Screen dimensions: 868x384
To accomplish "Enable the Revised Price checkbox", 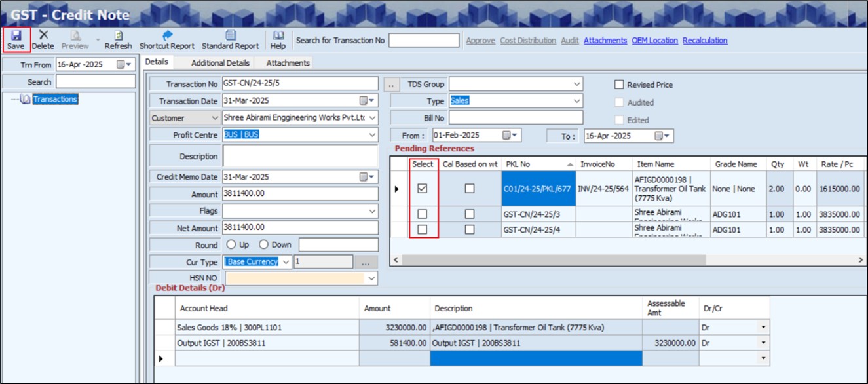I will [x=619, y=85].
